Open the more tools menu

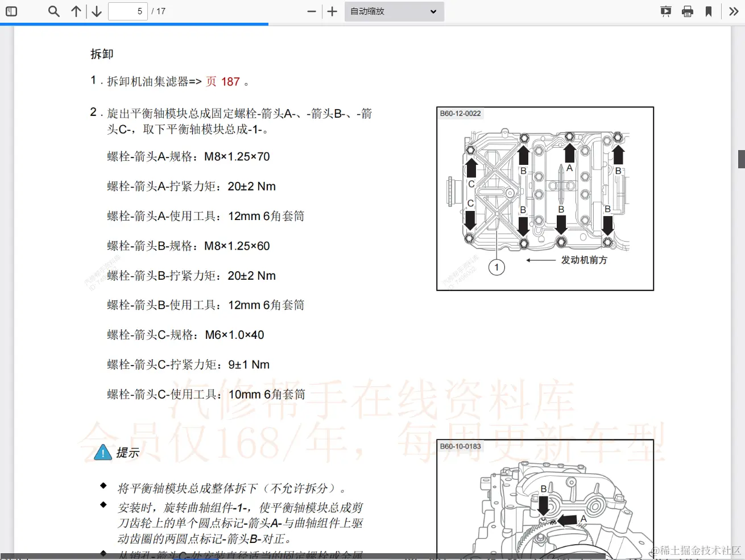734,11
